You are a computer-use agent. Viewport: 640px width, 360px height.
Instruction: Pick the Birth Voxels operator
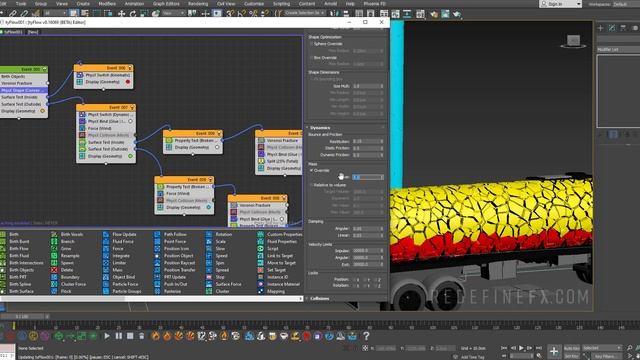(68, 235)
